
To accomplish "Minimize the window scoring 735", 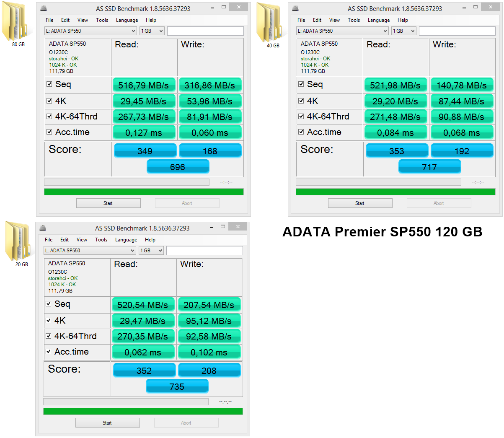I will 212,227.
